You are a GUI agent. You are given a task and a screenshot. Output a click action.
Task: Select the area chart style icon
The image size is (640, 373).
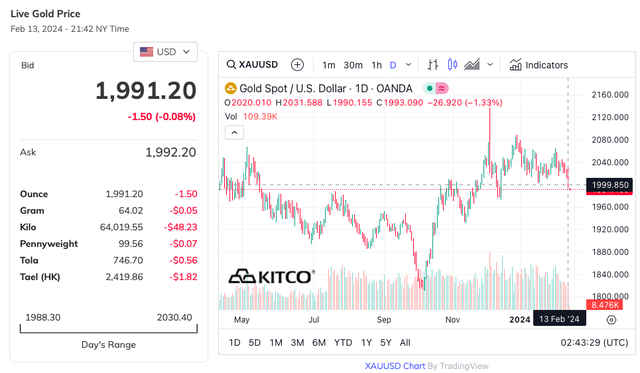[x=472, y=64]
